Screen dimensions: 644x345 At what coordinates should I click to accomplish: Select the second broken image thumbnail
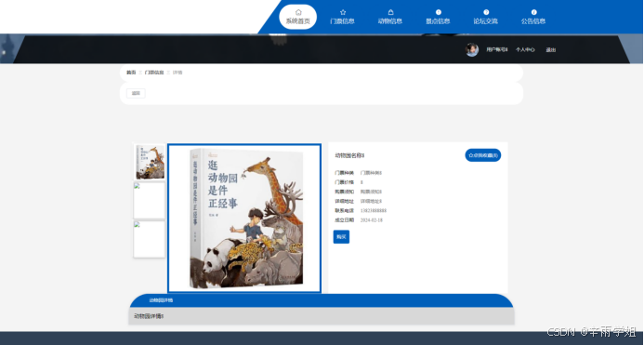click(x=150, y=200)
